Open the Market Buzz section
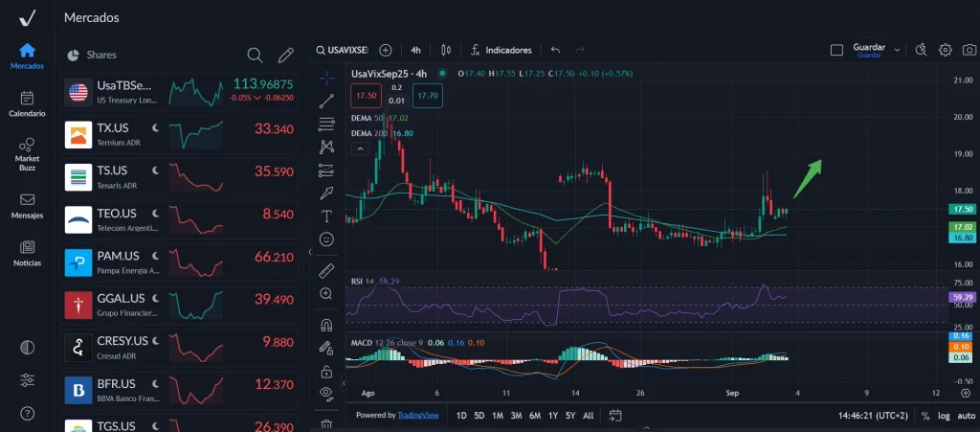Viewport: 980px width, 432px height. pos(27,154)
